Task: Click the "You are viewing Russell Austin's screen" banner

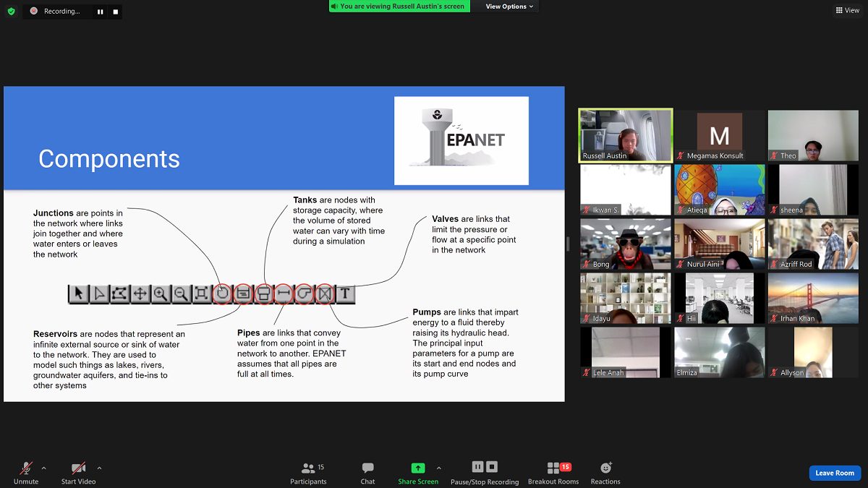Action: [399, 7]
